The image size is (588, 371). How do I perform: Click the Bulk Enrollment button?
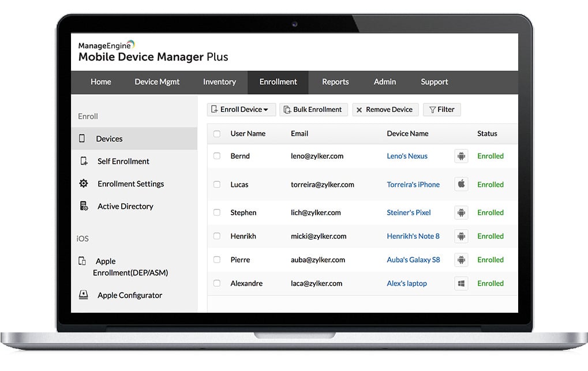(313, 110)
